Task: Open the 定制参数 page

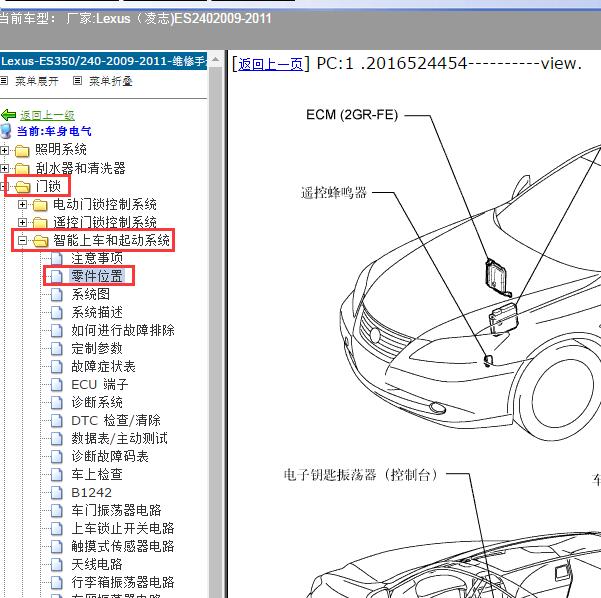Action: tap(97, 348)
